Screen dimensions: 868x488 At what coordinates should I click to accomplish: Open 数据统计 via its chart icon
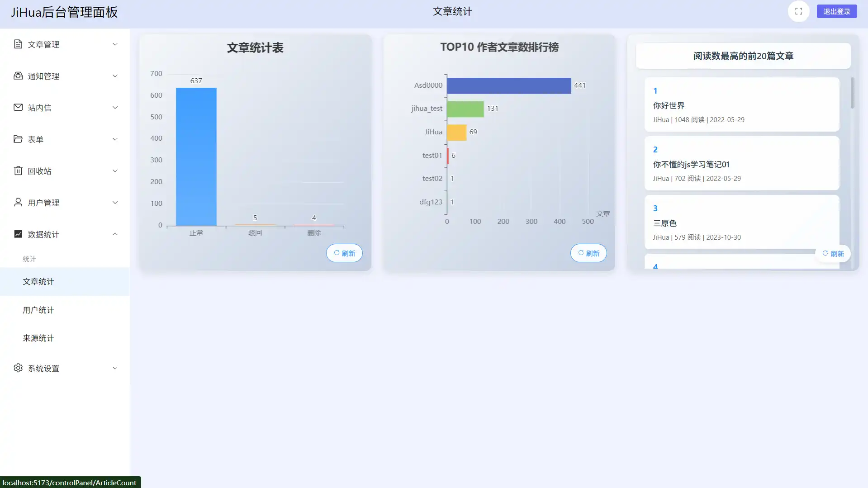18,234
